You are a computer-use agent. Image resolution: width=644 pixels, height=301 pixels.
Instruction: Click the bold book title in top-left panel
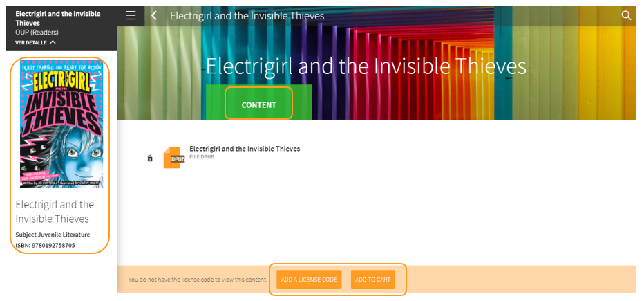(57, 18)
